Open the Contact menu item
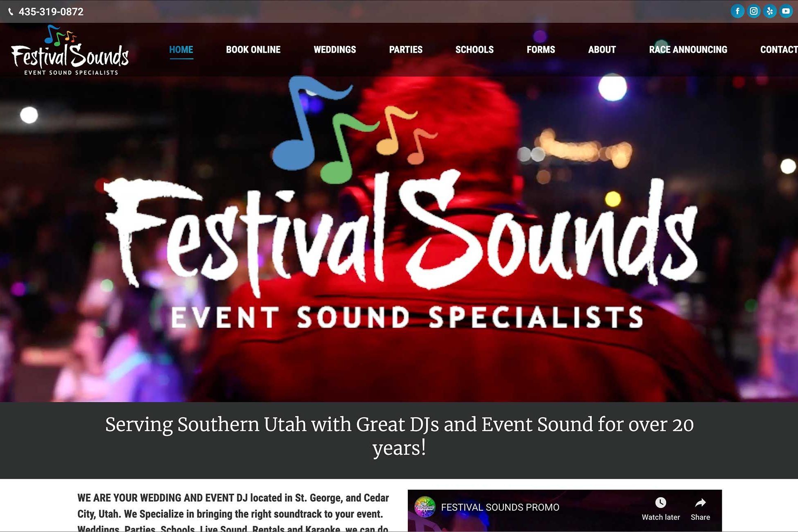 tap(779, 50)
